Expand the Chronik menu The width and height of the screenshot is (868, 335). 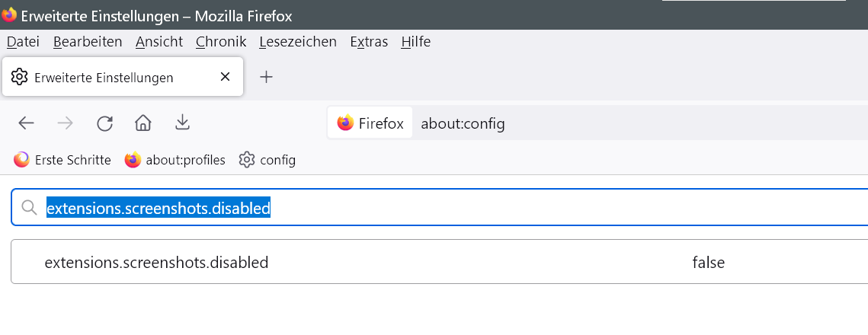[221, 42]
